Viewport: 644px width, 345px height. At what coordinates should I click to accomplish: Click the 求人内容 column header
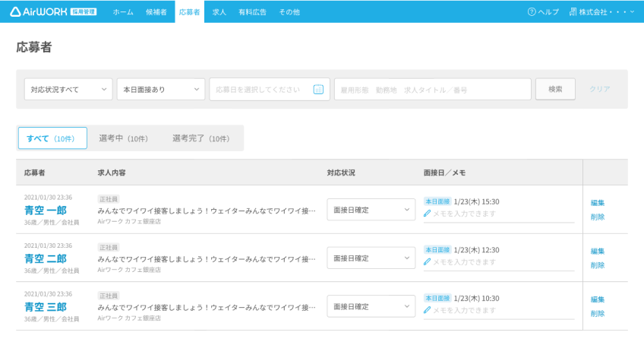pos(112,172)
